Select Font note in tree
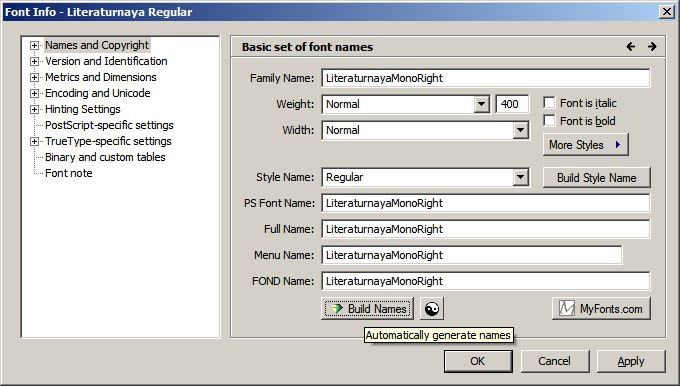The width and height of the screenshot is (680, 386). tap(69, 173)
